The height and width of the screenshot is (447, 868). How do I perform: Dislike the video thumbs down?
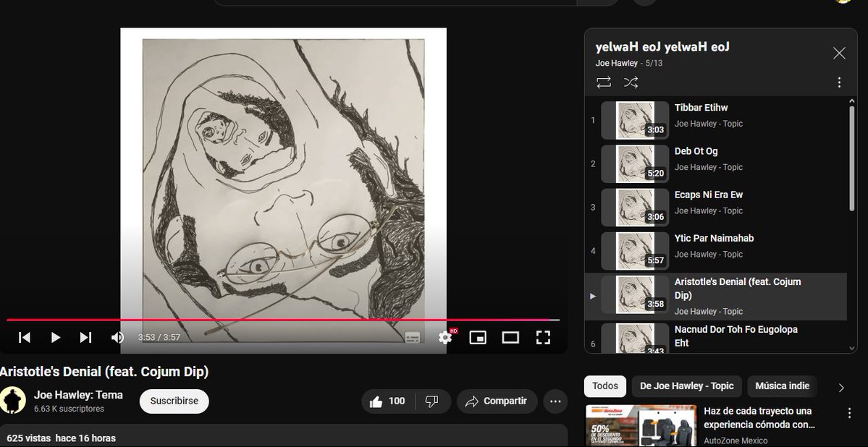pos(432,401)
